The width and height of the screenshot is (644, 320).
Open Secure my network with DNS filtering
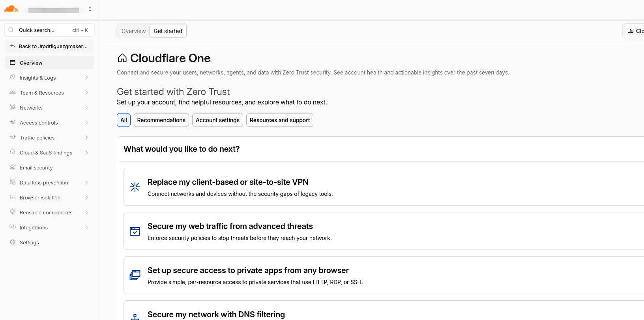coord(384,311)
